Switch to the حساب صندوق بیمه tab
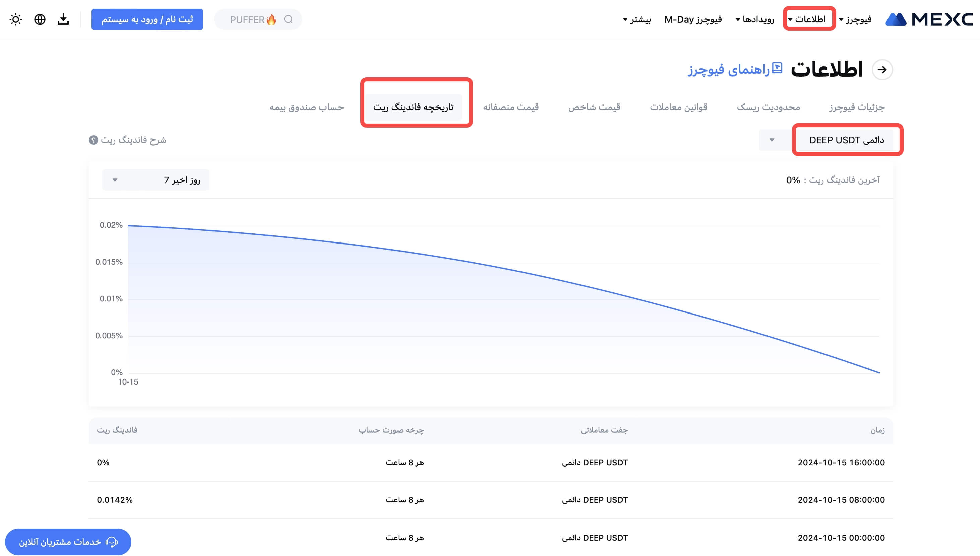The width and height of the screenshot is (980, 556). (x=306, y=107)
